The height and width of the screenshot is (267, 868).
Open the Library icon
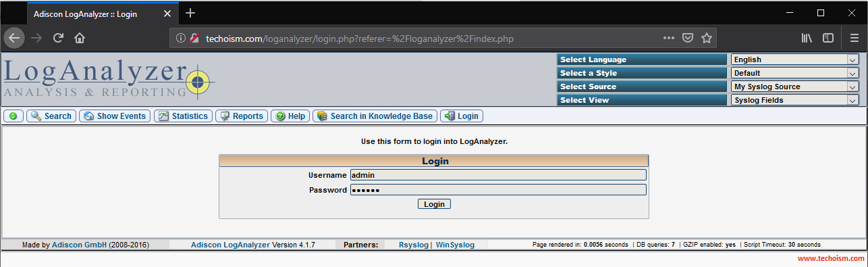click(x=807, y=38)
